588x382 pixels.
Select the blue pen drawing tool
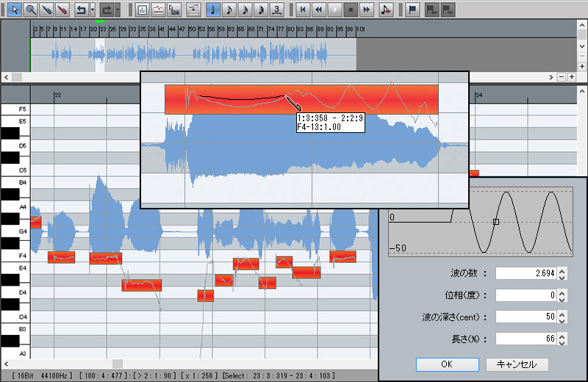coord(46,10)
